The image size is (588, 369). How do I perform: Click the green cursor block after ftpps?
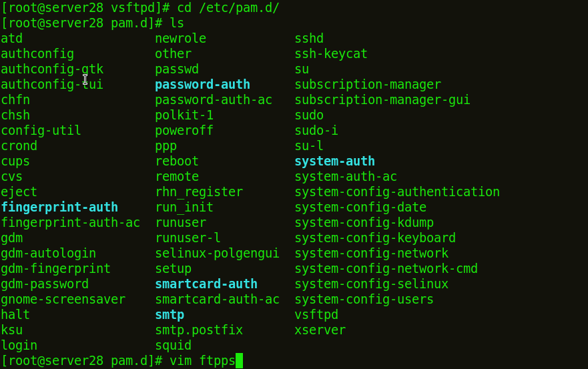point(239,361)
